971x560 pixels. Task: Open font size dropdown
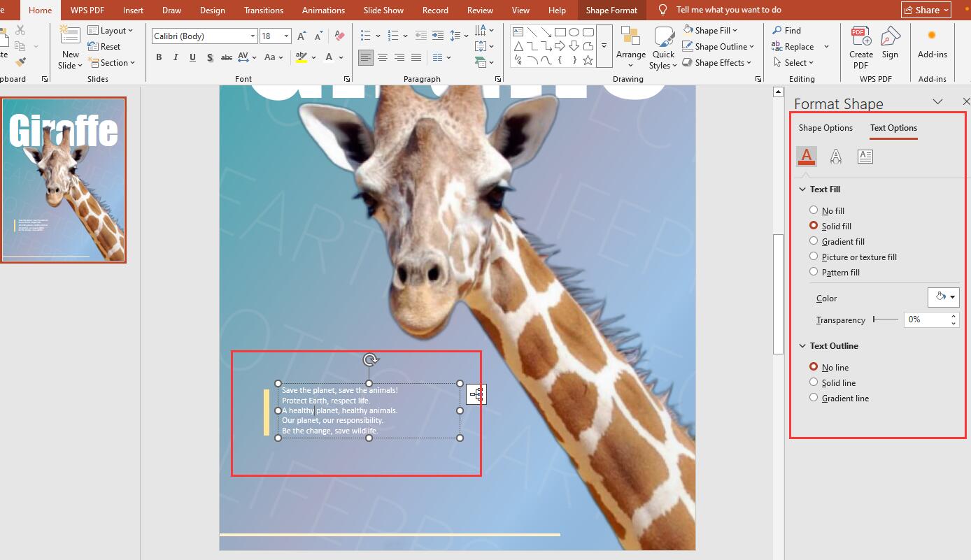[286, 36]
